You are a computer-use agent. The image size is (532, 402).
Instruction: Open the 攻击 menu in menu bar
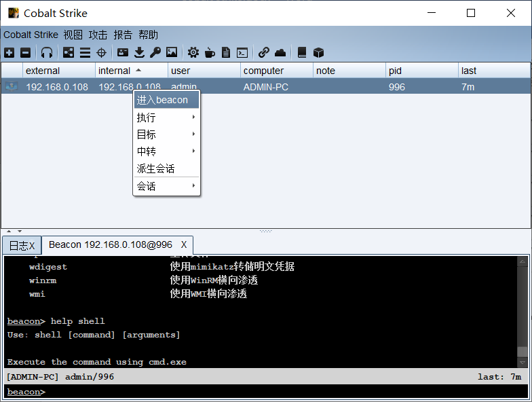[x=98, y=35]
